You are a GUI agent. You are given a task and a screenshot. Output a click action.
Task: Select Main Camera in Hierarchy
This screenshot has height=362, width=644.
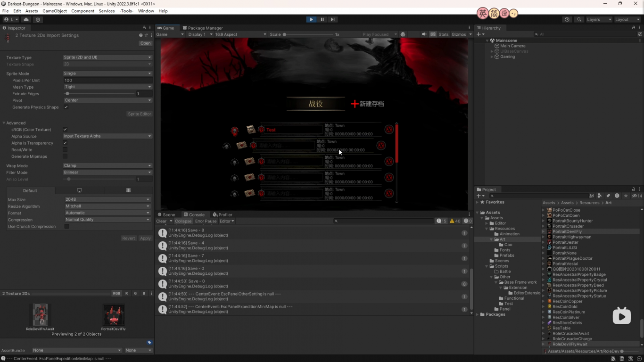[512, 46]
